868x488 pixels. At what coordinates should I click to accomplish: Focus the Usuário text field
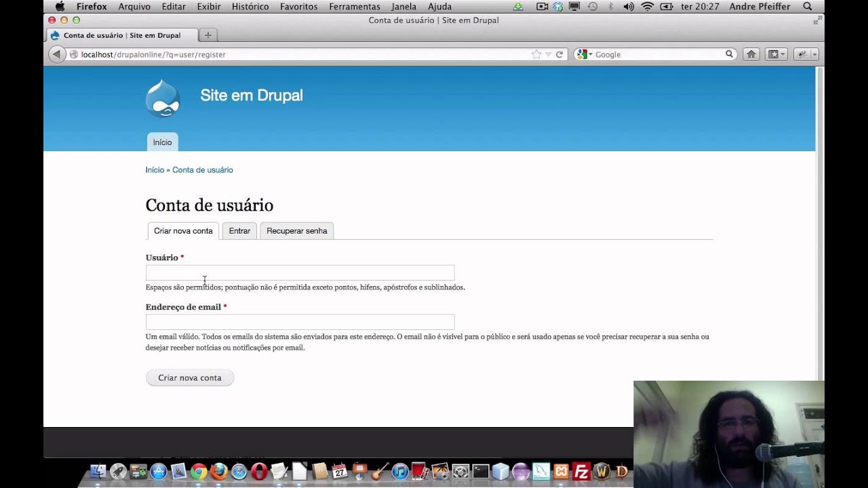click(300, 272)
